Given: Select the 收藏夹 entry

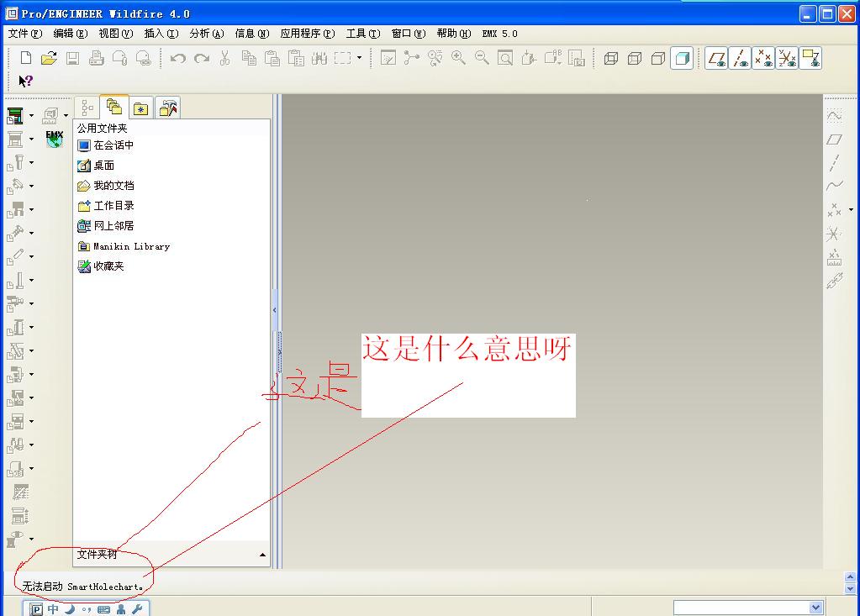Looking at the screenshot, I should click(x=101, y=266).
